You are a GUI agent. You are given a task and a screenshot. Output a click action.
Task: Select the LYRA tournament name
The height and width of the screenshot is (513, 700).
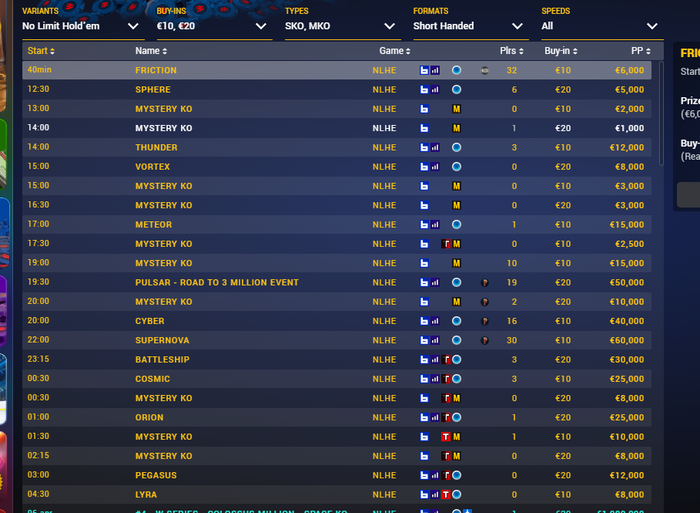[x=146, y=494]
